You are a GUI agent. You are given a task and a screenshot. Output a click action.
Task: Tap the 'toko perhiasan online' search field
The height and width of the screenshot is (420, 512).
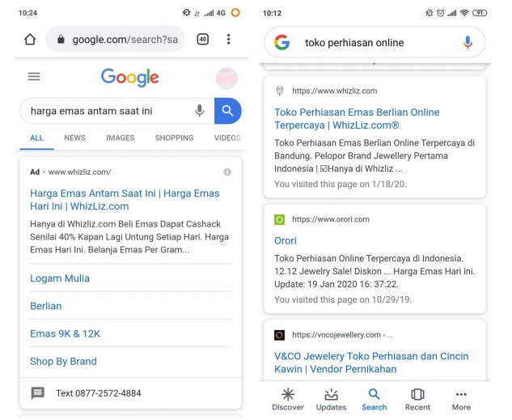[374, 42]
